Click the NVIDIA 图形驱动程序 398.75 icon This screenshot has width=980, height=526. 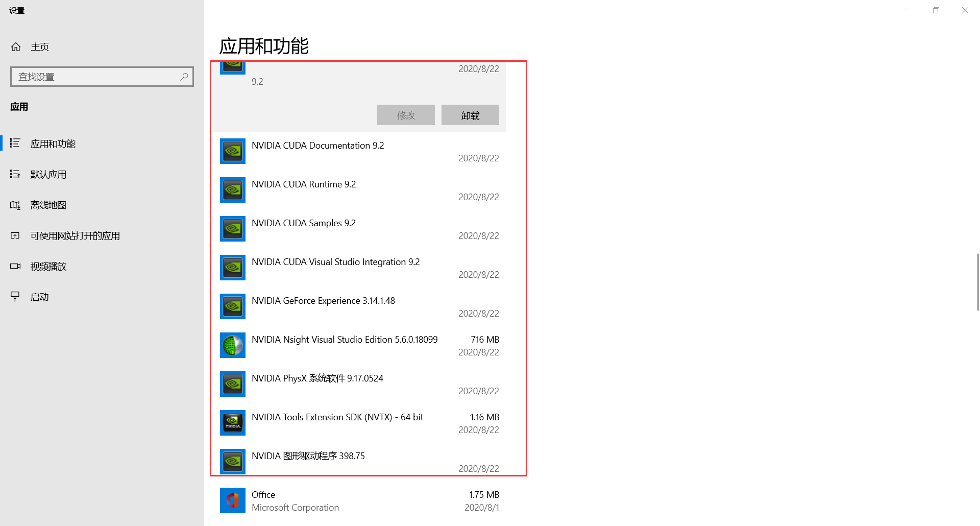[233, 462]
